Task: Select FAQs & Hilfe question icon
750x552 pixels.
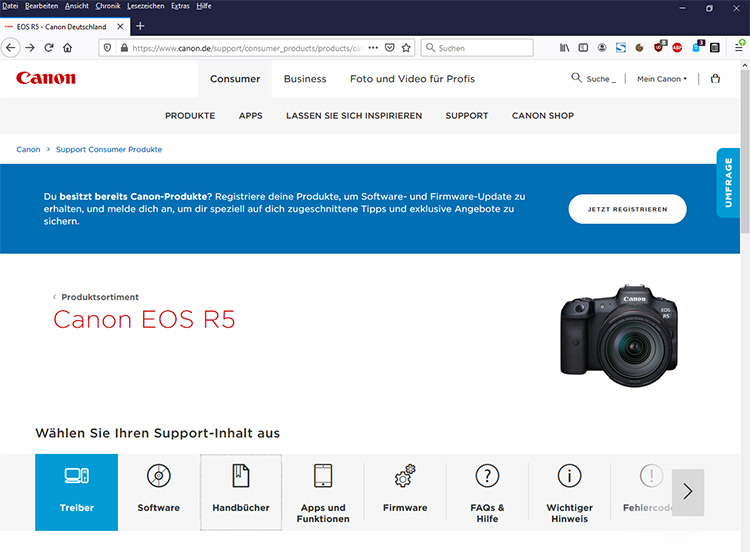Action: 487,476
